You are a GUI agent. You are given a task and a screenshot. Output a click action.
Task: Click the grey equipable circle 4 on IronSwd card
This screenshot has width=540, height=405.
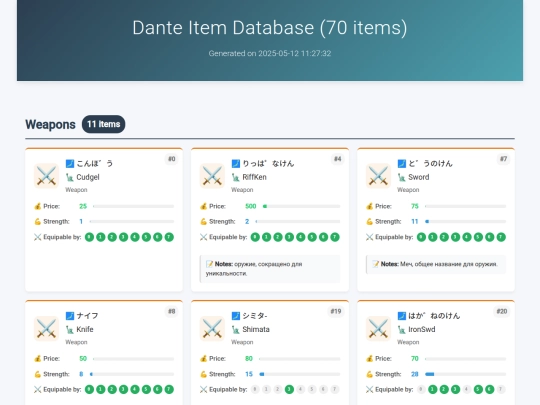467,390
